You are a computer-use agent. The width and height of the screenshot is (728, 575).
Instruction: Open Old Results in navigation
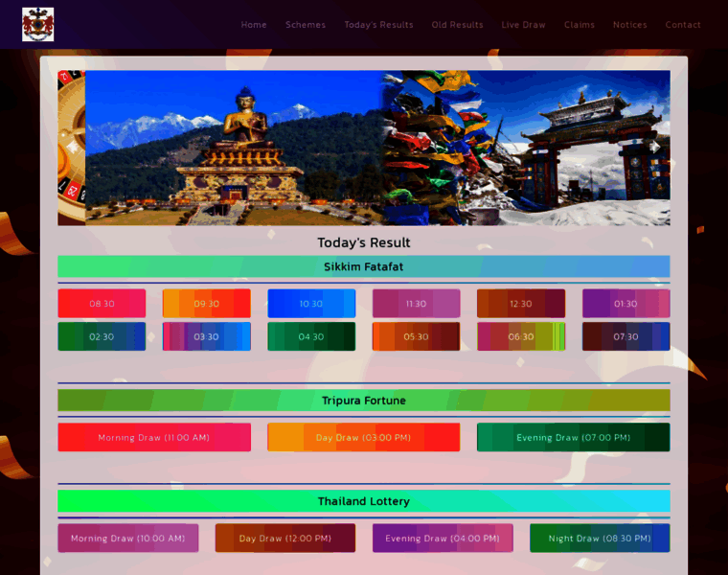[457, 25]
